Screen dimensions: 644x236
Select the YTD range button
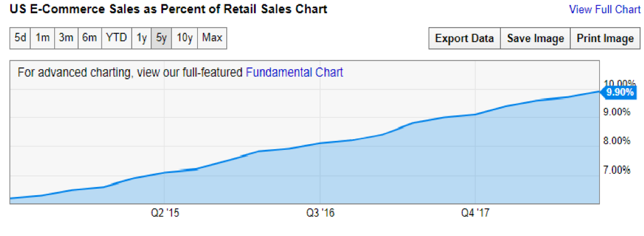pos(117,38)
